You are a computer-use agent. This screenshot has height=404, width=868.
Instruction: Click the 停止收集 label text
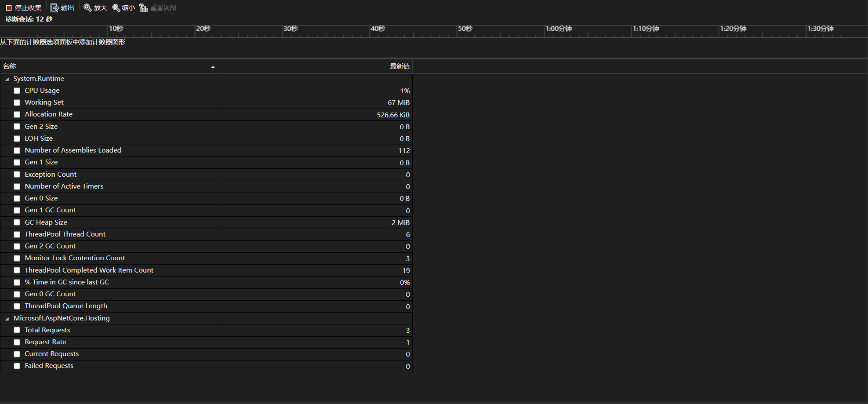tap(28, 8)
